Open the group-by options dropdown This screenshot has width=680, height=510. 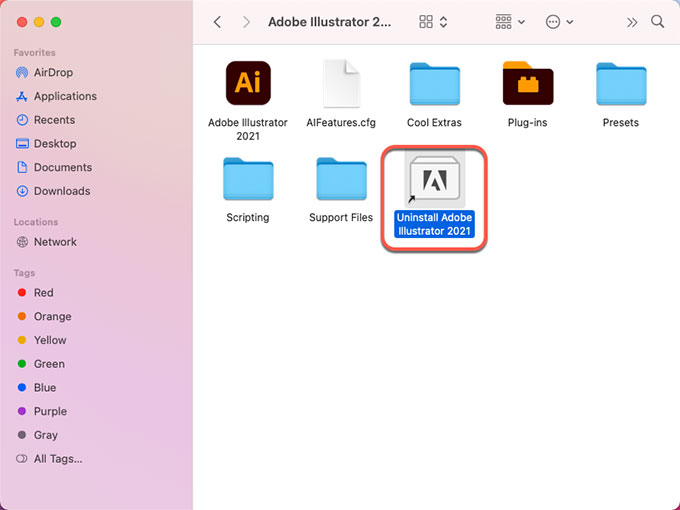point(510,22)
